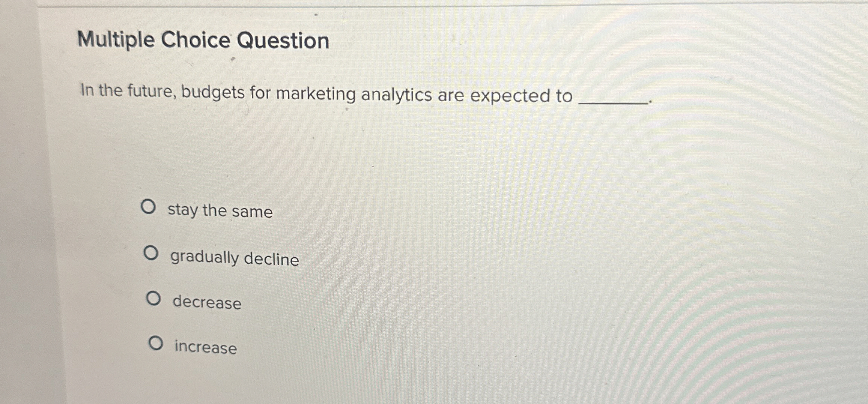Screen dimensions: 868x404
Task: Click the "stay the same" answer text
Action: click(x=220, y=211)
